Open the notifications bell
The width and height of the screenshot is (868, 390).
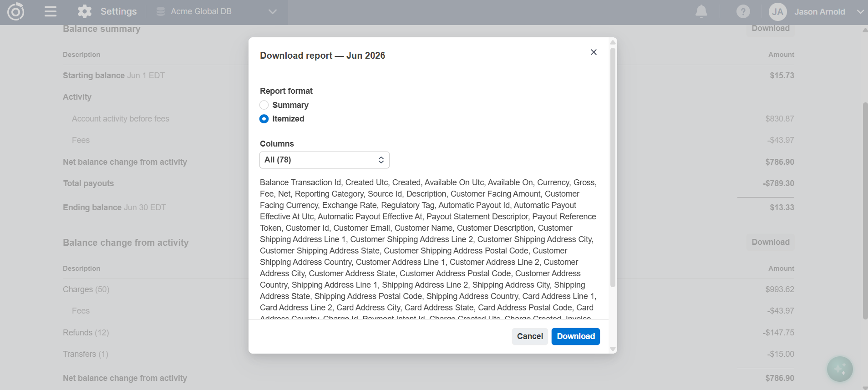point(701,11)
